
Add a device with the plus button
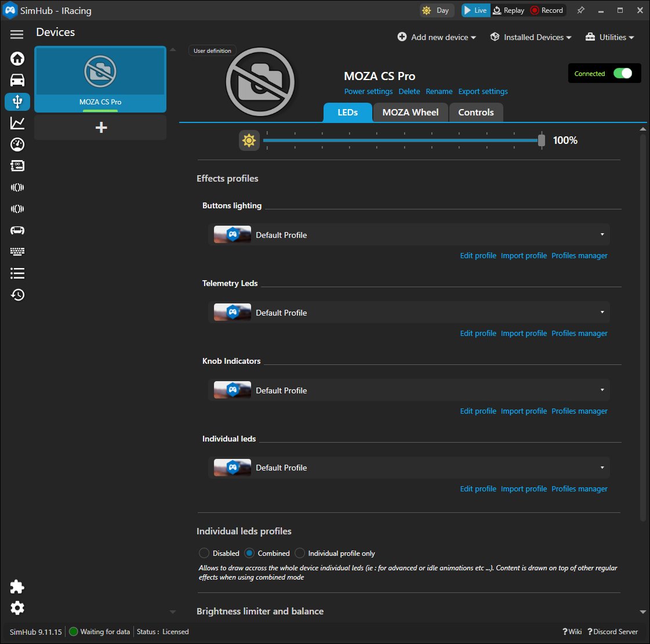coord(100,127)
